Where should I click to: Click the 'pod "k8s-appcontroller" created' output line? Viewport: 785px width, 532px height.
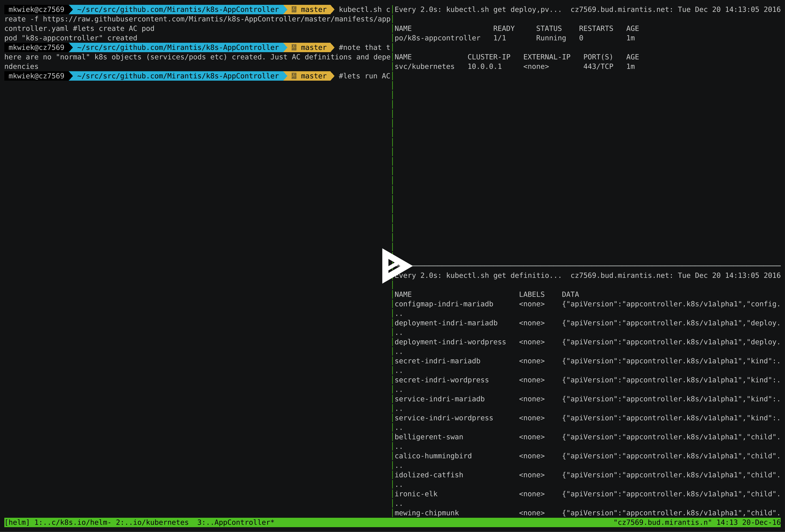coord(71,38)
